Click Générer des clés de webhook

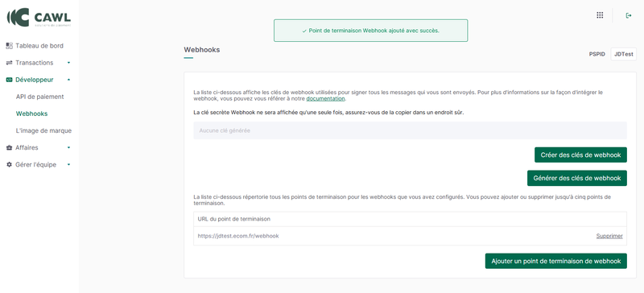(x=576, y=178)
